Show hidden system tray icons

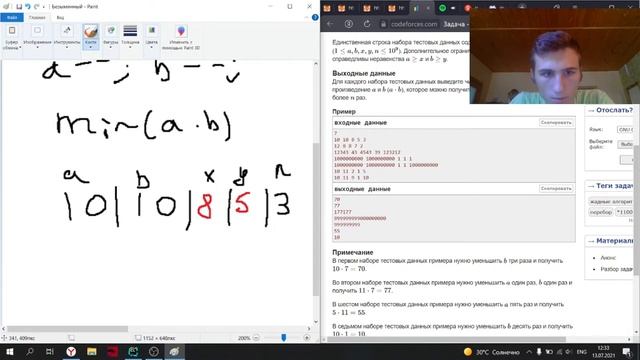pyautogui.click(x=529, y=352)
